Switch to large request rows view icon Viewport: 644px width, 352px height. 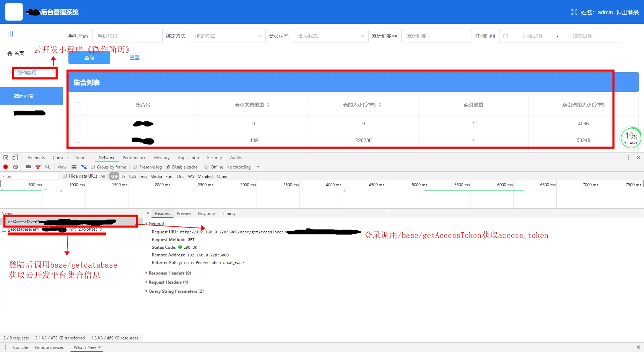(x=74, y=167)
